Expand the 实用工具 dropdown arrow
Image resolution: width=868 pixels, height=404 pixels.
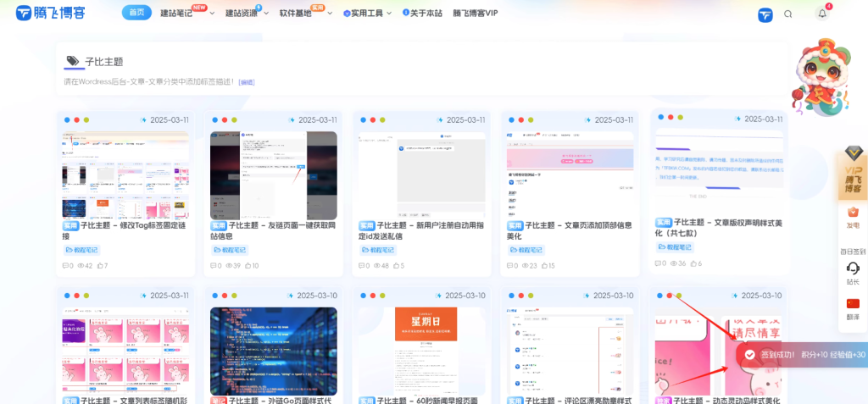click(389, 14)
